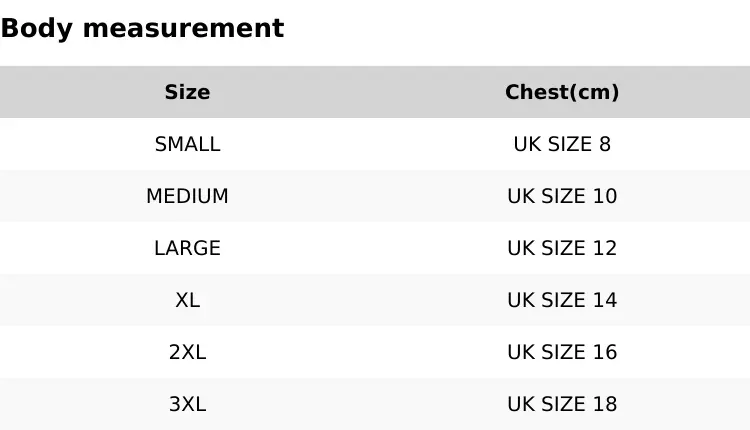Click the number 10 in the MEDIUM row
This screenshot has height=430, width=750.
605,196
